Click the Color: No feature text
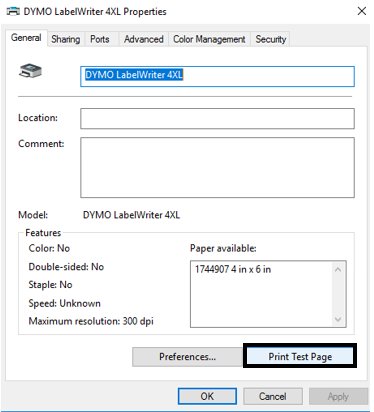Screen dimensions: 374x412 coord(49,248)
